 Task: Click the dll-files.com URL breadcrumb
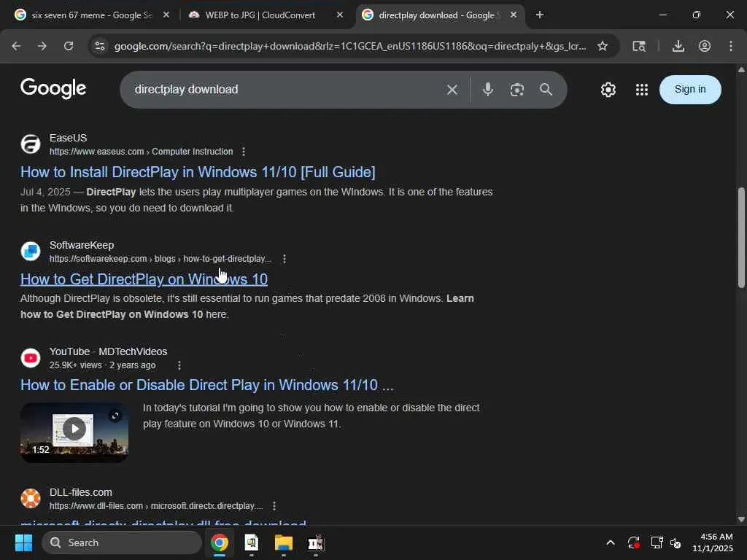156,506
